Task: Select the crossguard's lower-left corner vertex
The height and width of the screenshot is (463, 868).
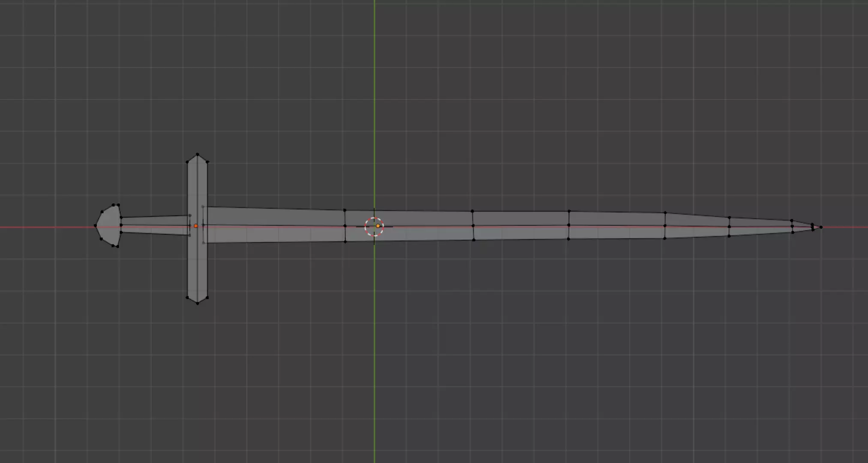Action: [187, 297]
